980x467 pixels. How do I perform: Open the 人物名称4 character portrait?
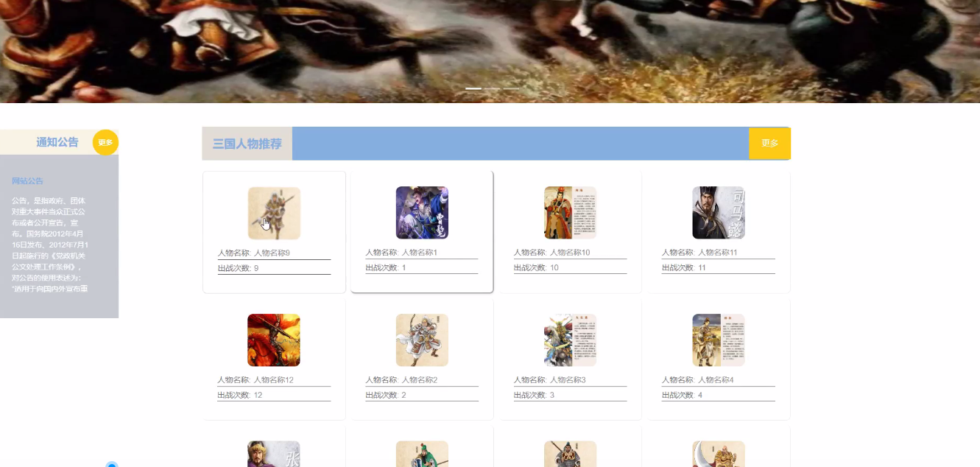pos(719,340)
